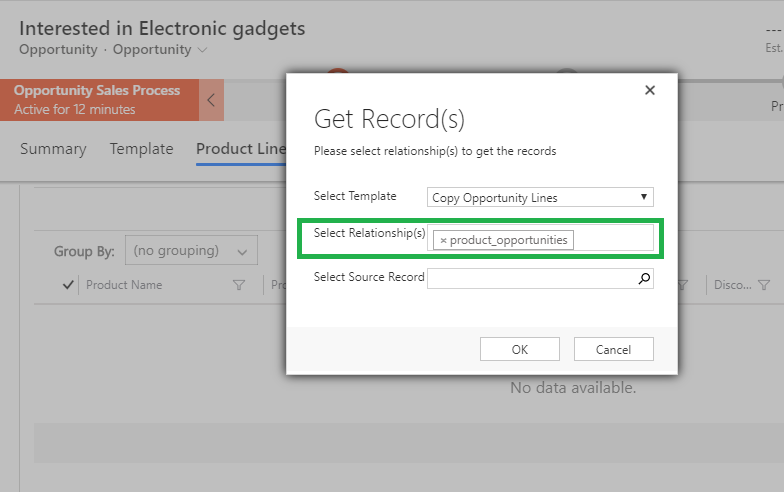Image resolution: width=784 pixels, height=492 pixels.
Task: Close the Get Record(s) dialog
Action: [650, 90]
